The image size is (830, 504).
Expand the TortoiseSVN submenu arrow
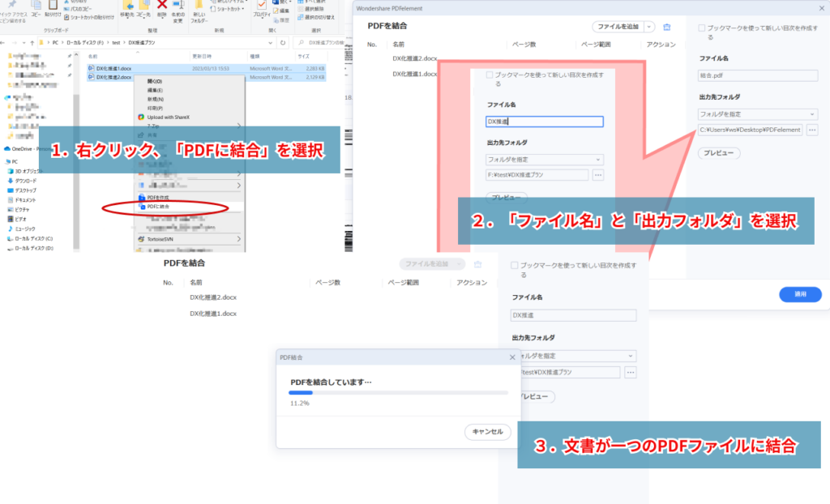coord(239,239)
